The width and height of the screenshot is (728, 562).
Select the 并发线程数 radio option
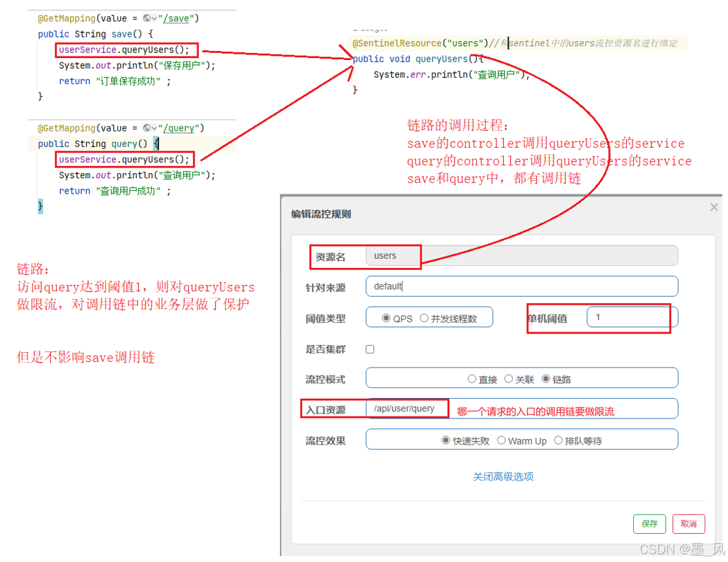coord(424,318)
